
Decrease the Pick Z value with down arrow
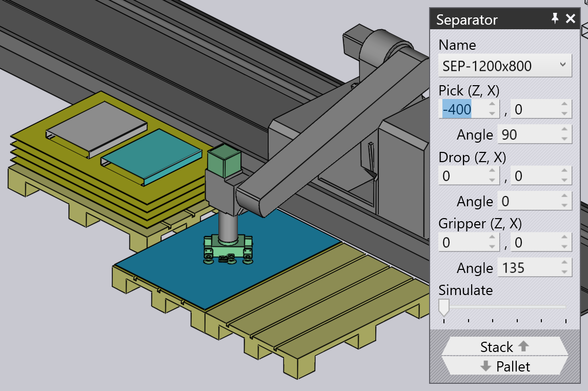[x=492, y=114]
